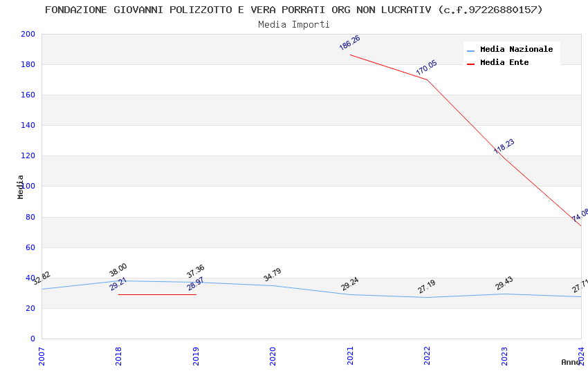Click the blue Media Nazionale legend swatch
588x380 pixels.
(x=470, y=51)
